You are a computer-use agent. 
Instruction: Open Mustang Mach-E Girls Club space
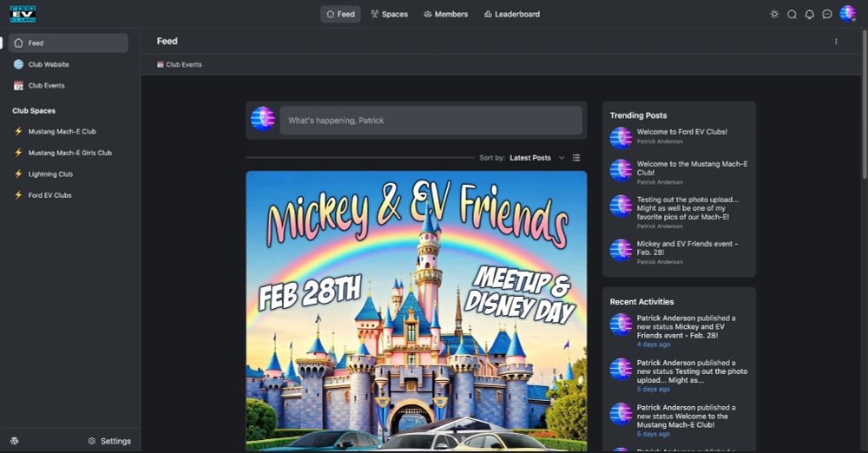(68, 152)
